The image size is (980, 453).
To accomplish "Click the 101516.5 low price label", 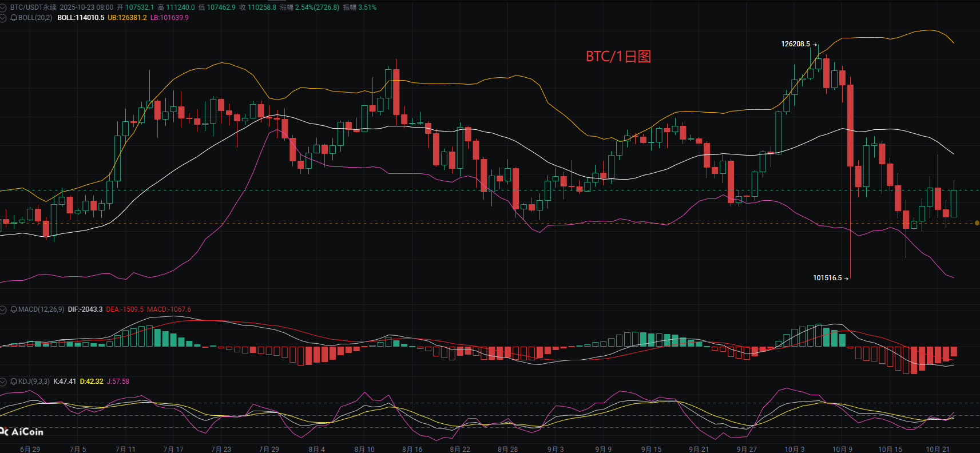I will [x=827, y=278].
